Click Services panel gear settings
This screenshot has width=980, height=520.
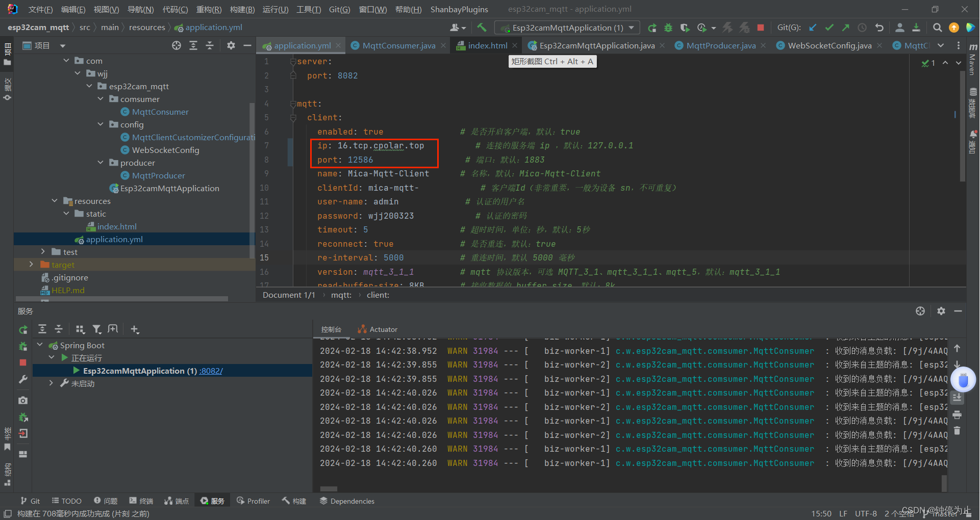tap(941, 311)
